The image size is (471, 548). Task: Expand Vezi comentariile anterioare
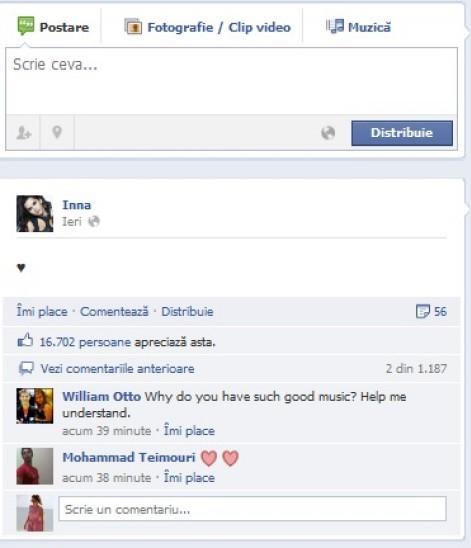(117, 369)
